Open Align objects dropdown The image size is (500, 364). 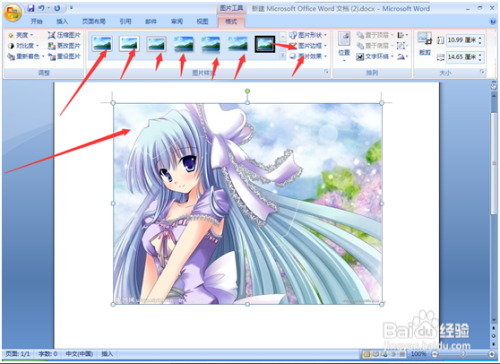403,35
